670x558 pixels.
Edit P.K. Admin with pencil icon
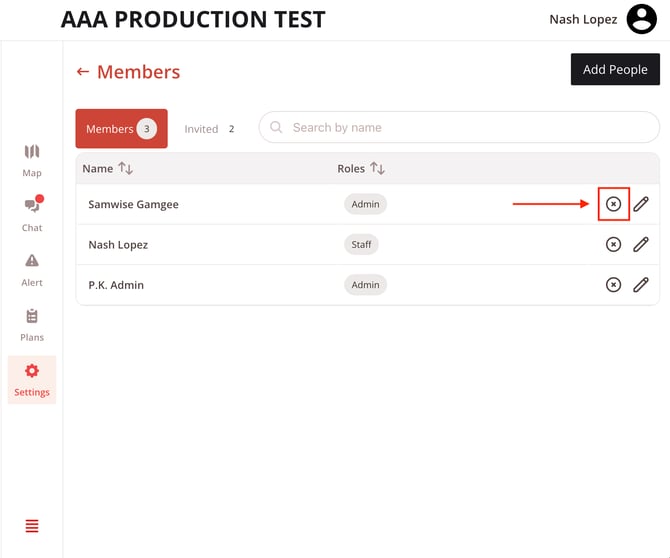pyautogui.click(x=641, y=285)
